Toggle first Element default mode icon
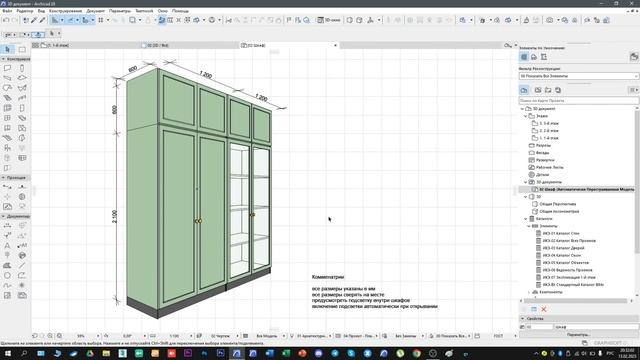The width and height of the screenshot is (640, 360). (x=524, y=57)
